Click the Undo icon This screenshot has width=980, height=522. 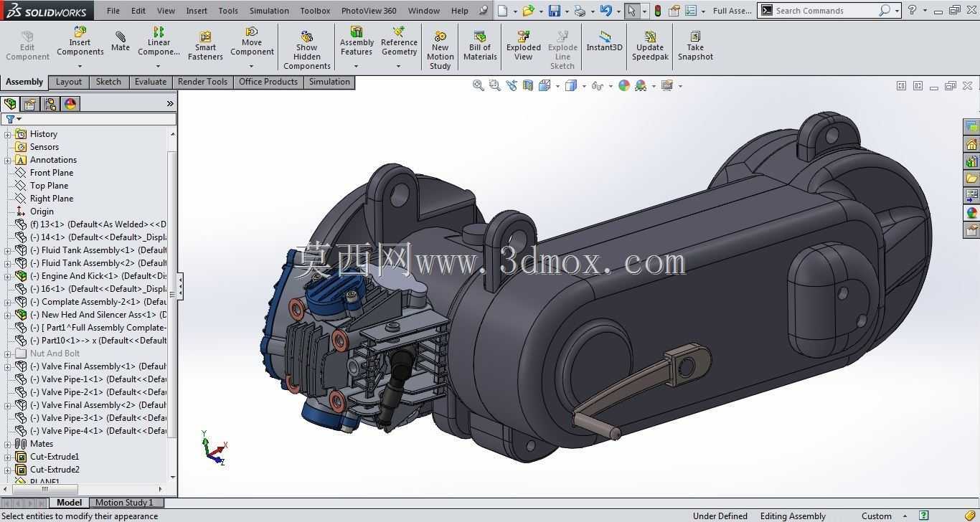point(606,11)
